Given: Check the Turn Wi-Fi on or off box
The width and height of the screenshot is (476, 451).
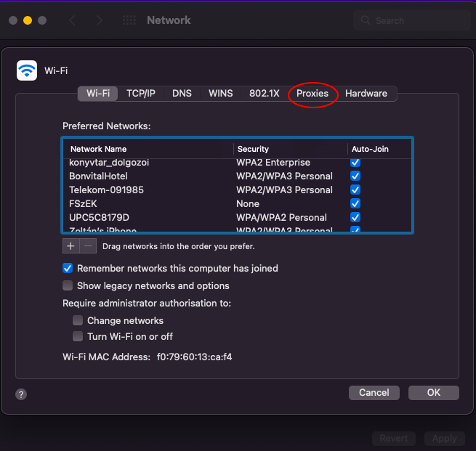Looking at the screenshot, I should point(78,336).
